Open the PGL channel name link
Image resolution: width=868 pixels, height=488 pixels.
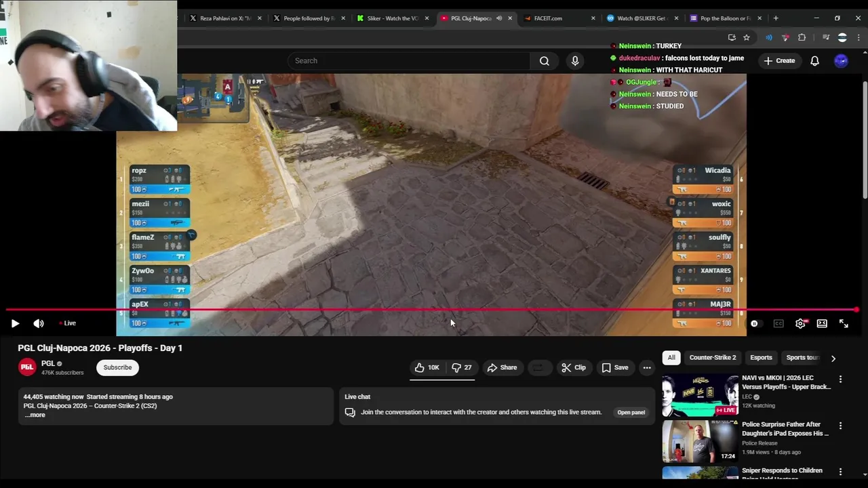click(48, 363)
